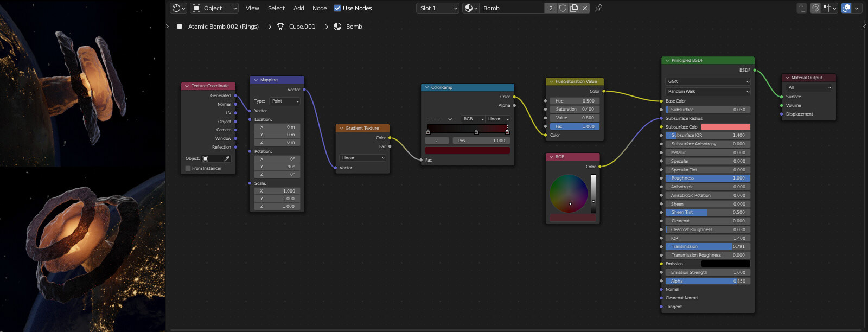
Task: Open the editor type selector icon
Action: (178, 8)
